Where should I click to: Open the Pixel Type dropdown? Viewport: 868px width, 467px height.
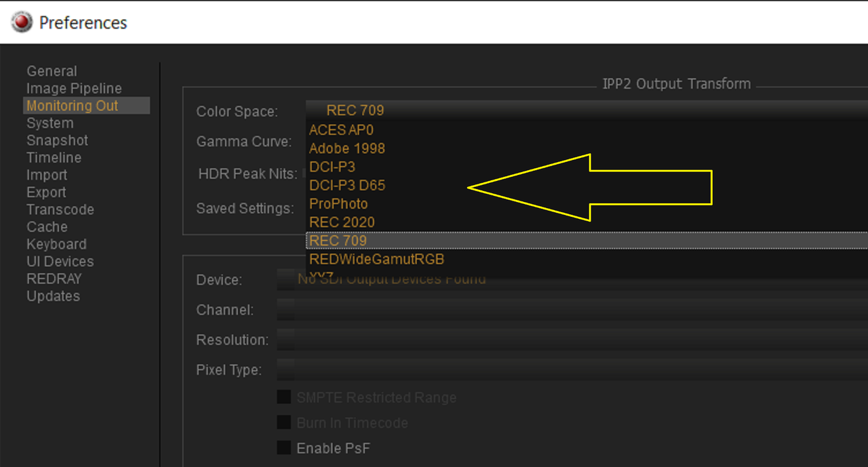coord(572,369)
